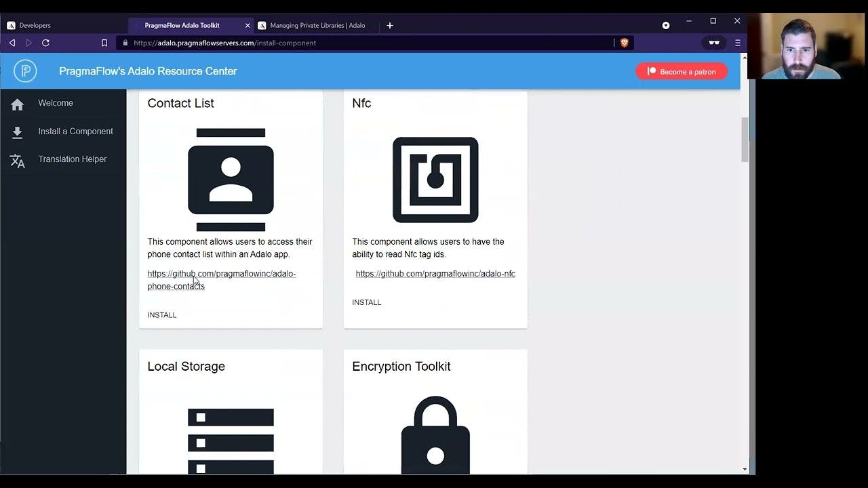Click the browser forward arrow
This screenshot has width=868, height=488.
tap(28, 43)
